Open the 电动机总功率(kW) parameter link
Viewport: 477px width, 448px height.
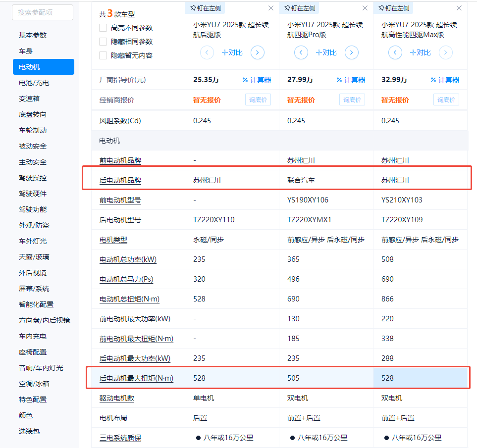coord(128,259)
